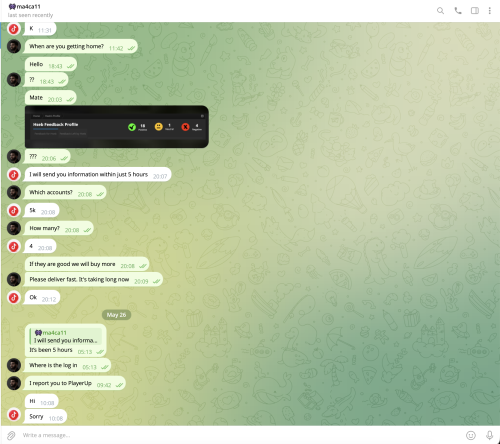Click the May 26 date badge
This screenshot has width=500, height=444.
click(x=116, y=315)
